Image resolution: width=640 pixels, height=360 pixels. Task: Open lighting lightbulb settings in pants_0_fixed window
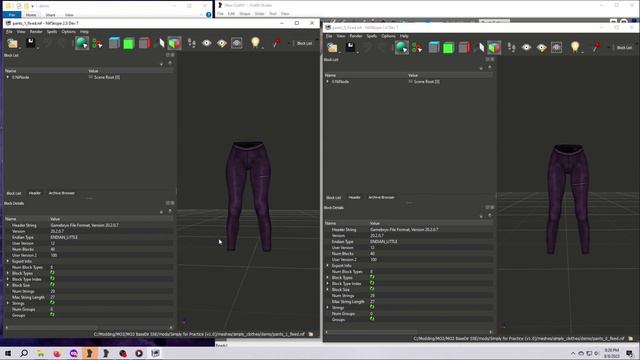pos(575,47)
